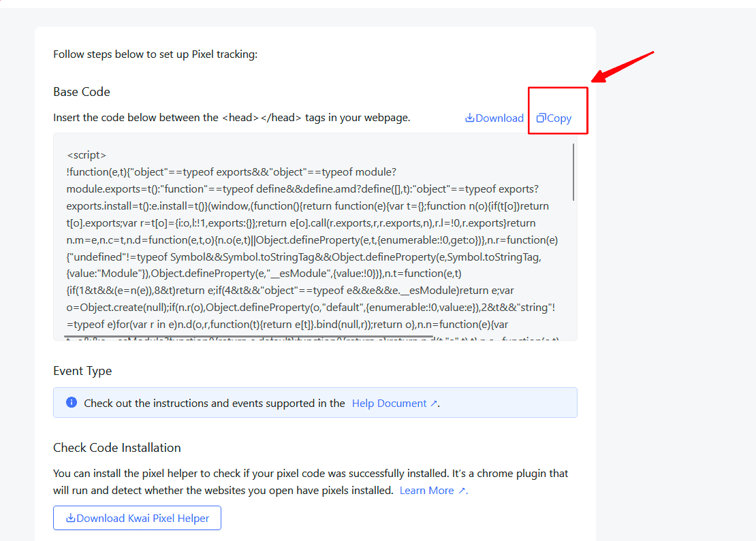This screenshot has width=756, height=541.
Task: Click the opening <script> tag line
Action: click(86, 155)
